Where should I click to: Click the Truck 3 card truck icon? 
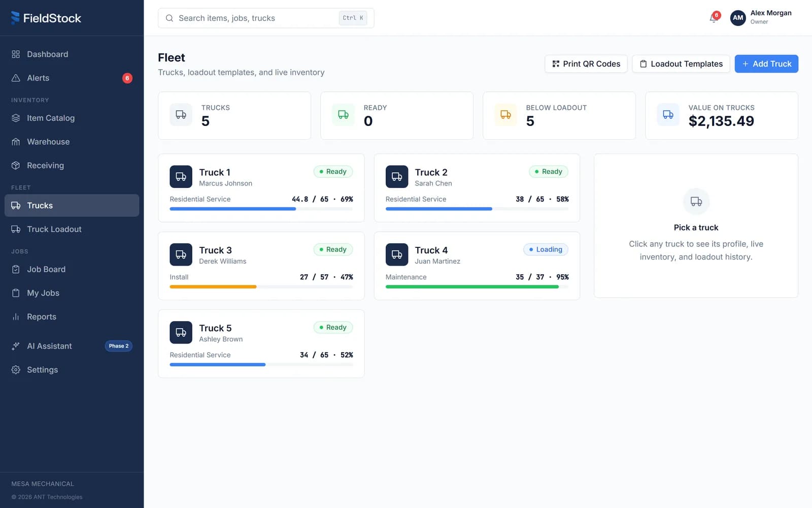(181, 255)
